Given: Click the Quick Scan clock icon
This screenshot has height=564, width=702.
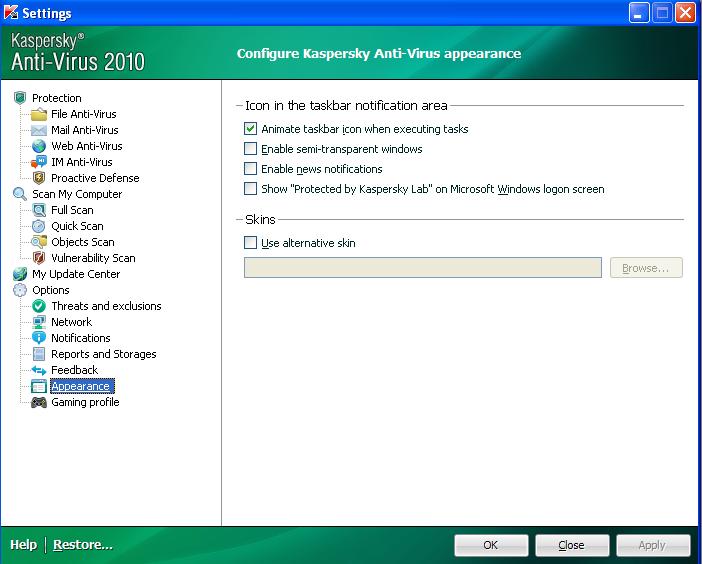Looking at the screenshot, I should point(39,226).
